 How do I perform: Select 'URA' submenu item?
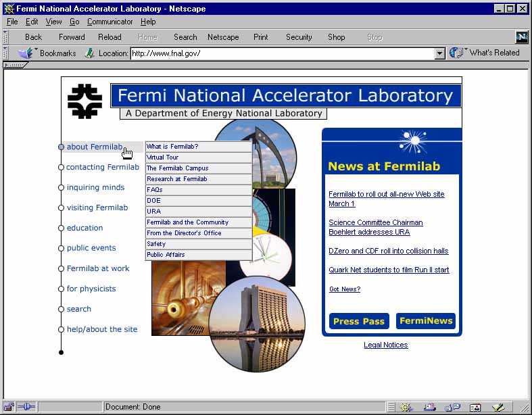(199, 212)
